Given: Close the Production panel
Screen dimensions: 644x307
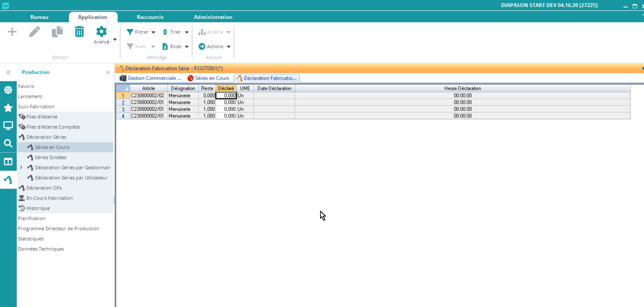Looking at the screenshot, I should 108,73.
